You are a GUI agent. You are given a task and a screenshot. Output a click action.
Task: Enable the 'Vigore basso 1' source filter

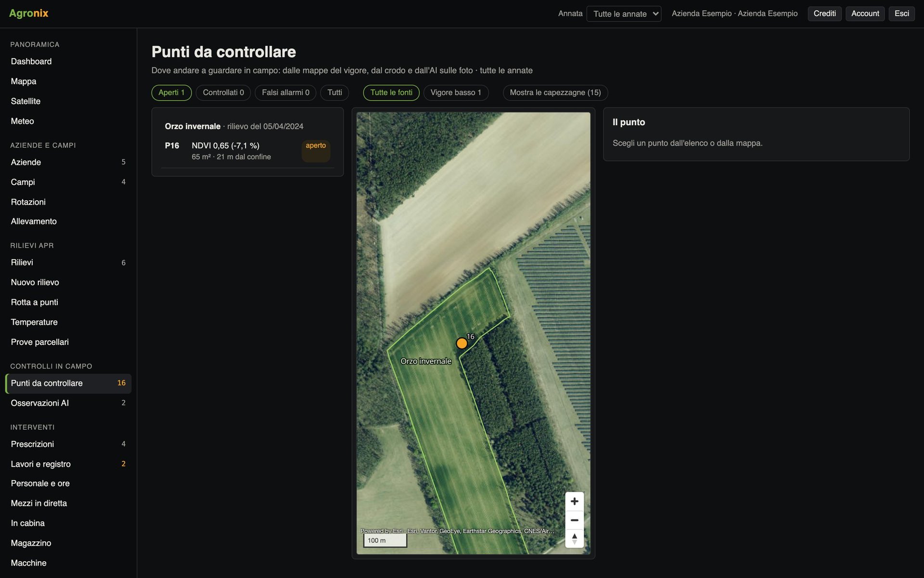[x=456, y=92]
